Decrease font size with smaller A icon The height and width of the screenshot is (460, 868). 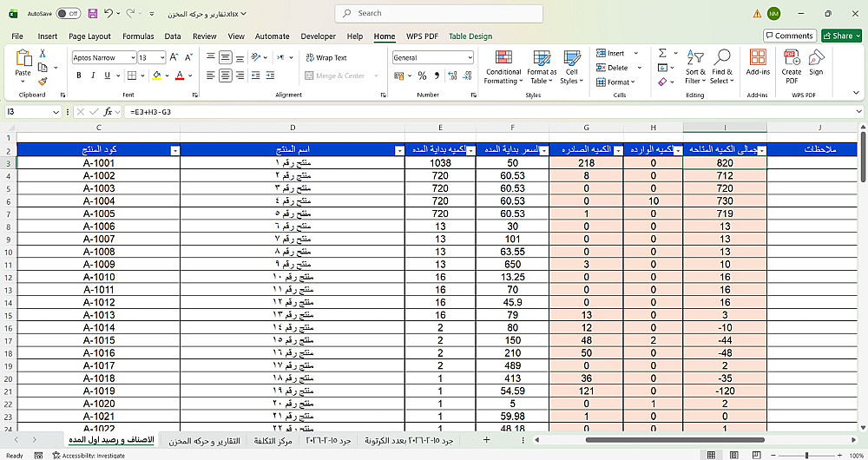(188, 57)
